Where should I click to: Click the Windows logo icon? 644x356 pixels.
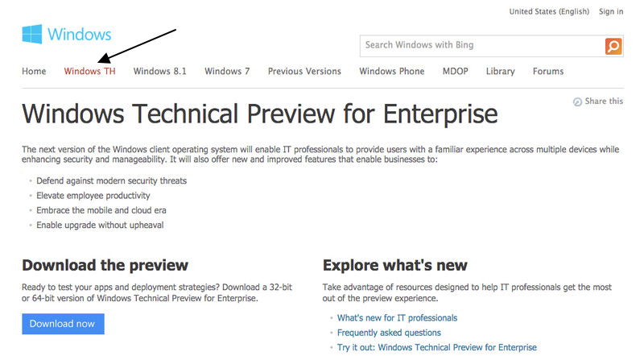click(32, 34)
